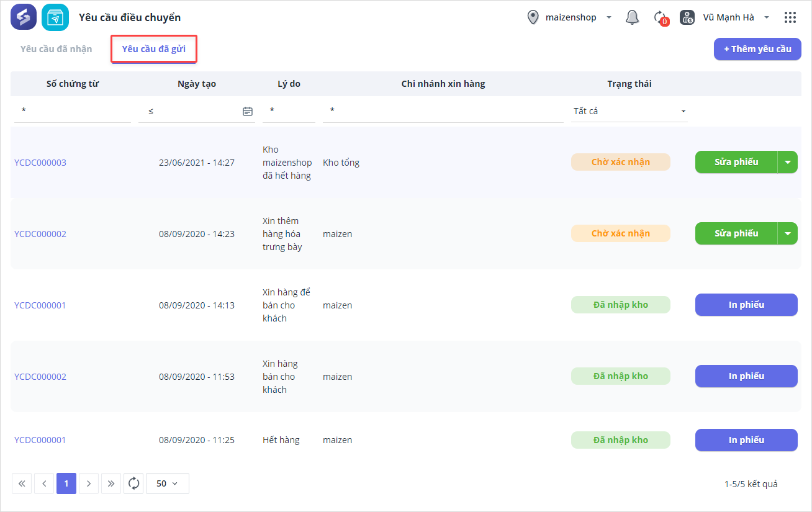Open the Trạng thái 'Tất cả' filter dropdown
812x512 pixels.
click(x=629, y=111)
